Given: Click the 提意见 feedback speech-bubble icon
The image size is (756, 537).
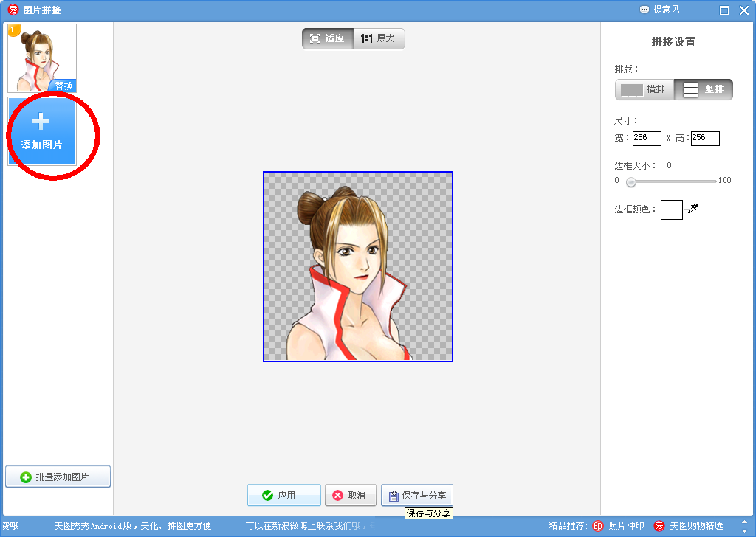Looking at the screenshot, I should pos(644,10).
